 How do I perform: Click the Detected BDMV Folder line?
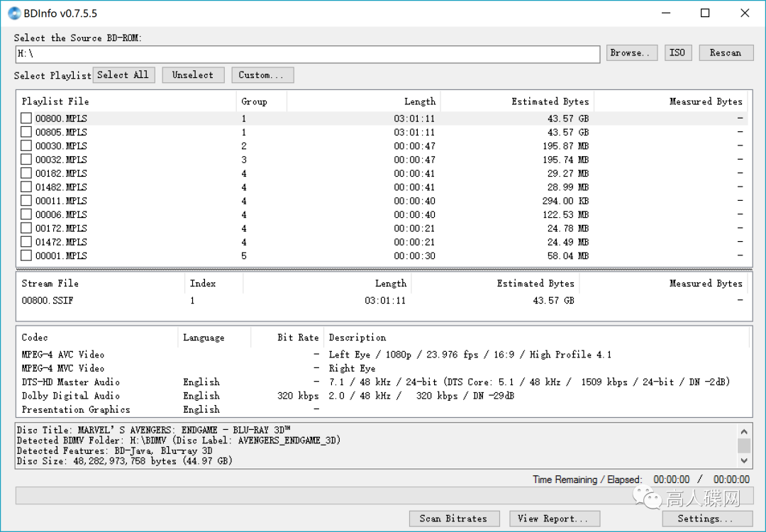178,440
